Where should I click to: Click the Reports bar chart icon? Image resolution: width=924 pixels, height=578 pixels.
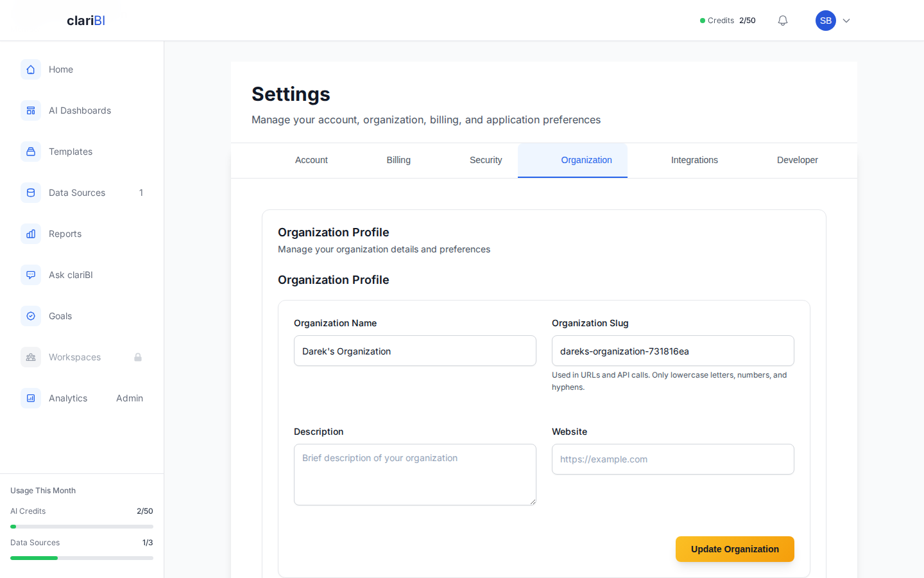(31, 234)
